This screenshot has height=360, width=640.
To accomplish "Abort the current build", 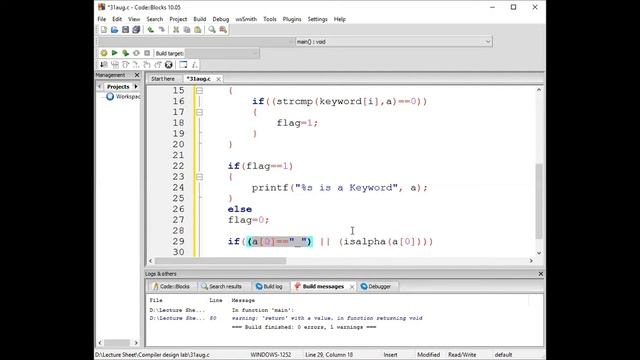I will click(147, 53).
